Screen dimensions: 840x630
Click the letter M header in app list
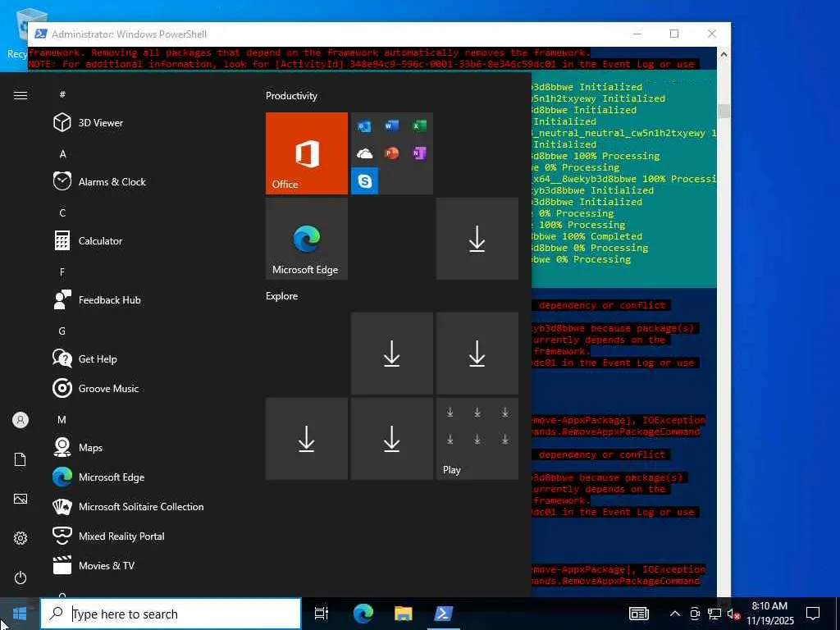click(62, 419)
